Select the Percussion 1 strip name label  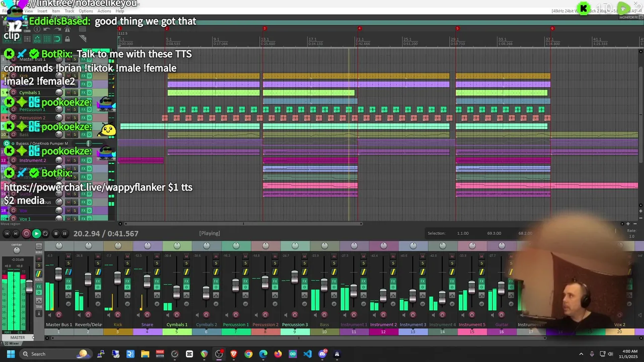235,325
